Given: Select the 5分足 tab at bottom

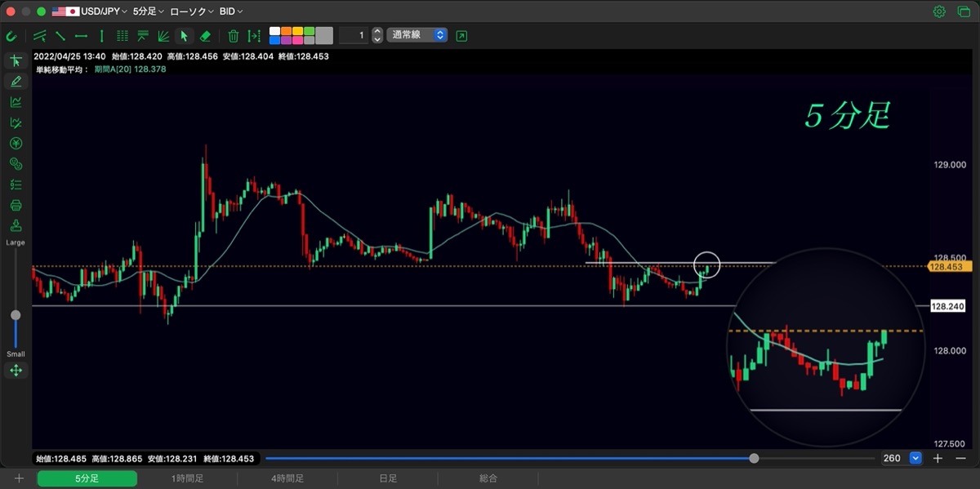Looking at the screenshot, I should pyautogui.click(x=87, y=478).
